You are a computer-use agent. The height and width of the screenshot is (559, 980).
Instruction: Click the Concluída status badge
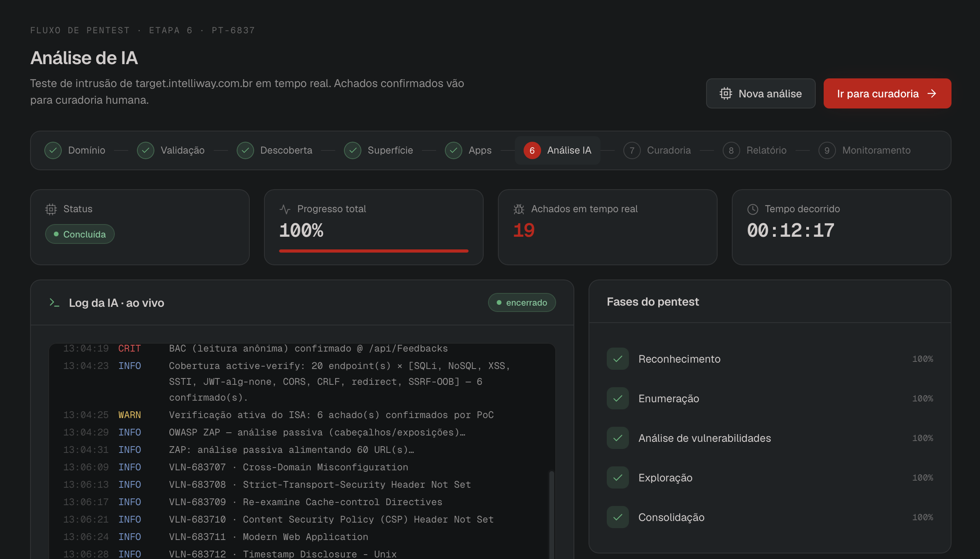[80, 234]
